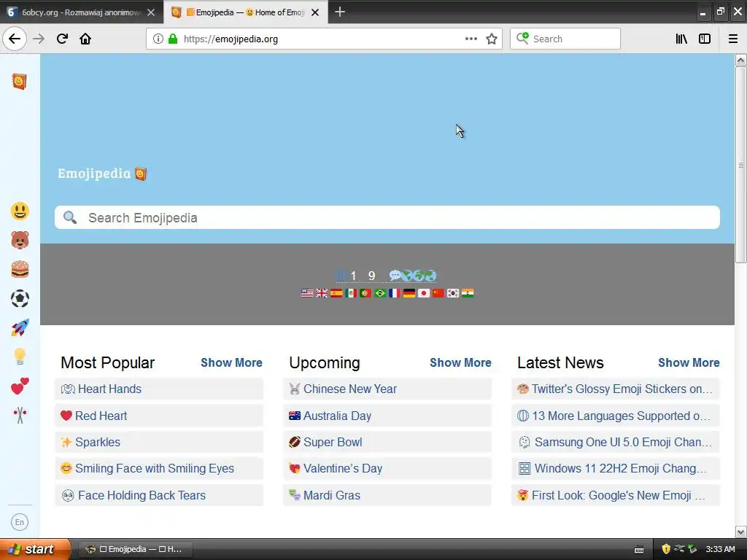Click the France flag
The image size is (747, 560).
[395, 293]
